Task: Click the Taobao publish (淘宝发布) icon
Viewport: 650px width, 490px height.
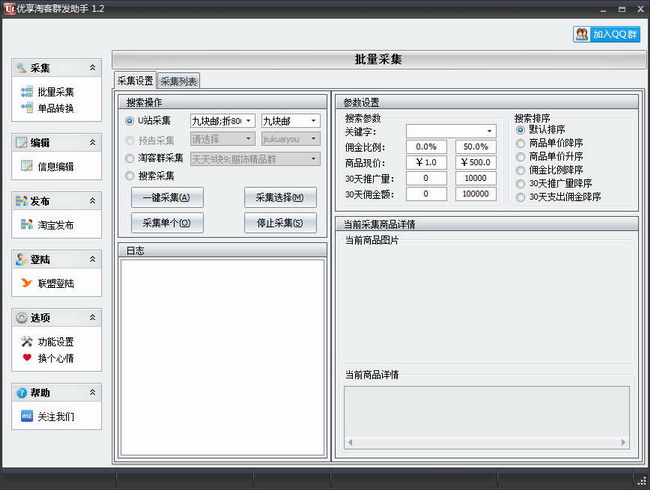Action: coord(27,224)
